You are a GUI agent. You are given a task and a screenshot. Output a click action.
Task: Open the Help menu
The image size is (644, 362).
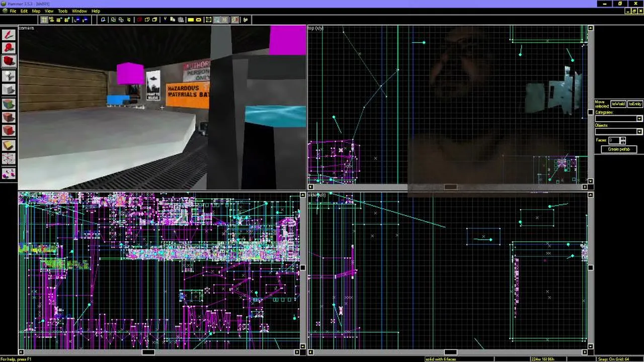pos(96,11)
